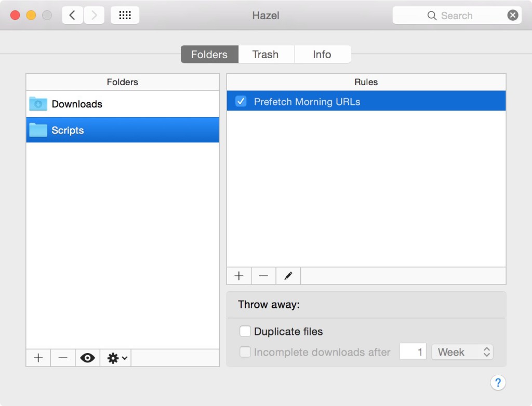This screenshot has width=532, height=406.
Task: Enable the Duplicate files checkbox
Action: (245, 331)
